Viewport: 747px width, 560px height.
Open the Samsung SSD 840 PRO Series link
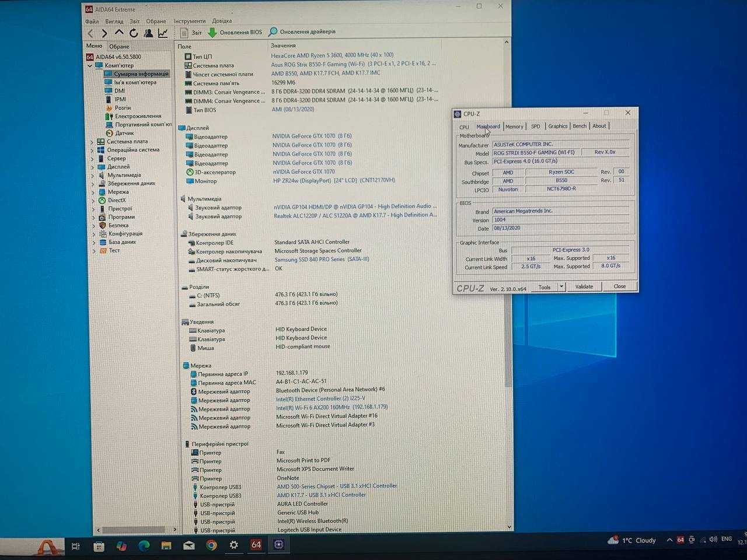point(322,259)
